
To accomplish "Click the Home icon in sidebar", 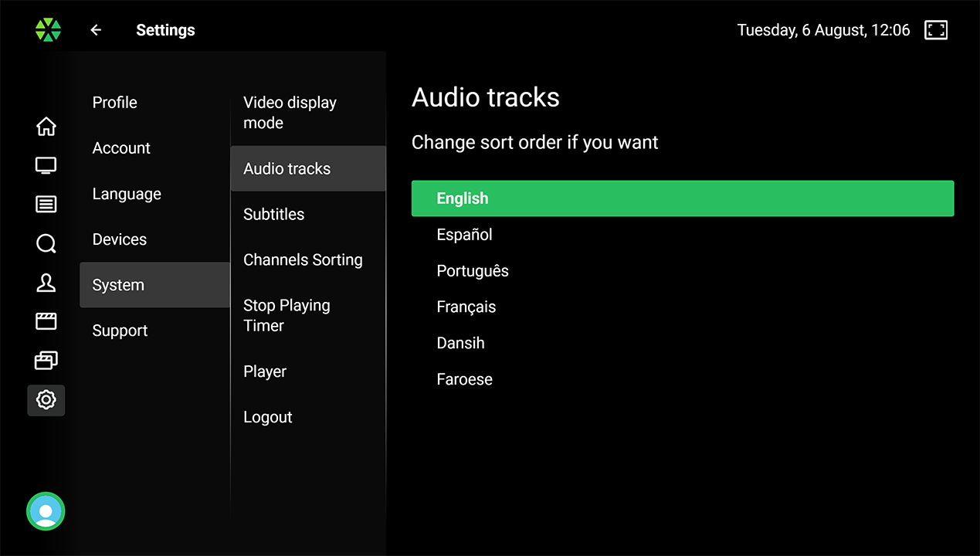I will tap(46, 126).
